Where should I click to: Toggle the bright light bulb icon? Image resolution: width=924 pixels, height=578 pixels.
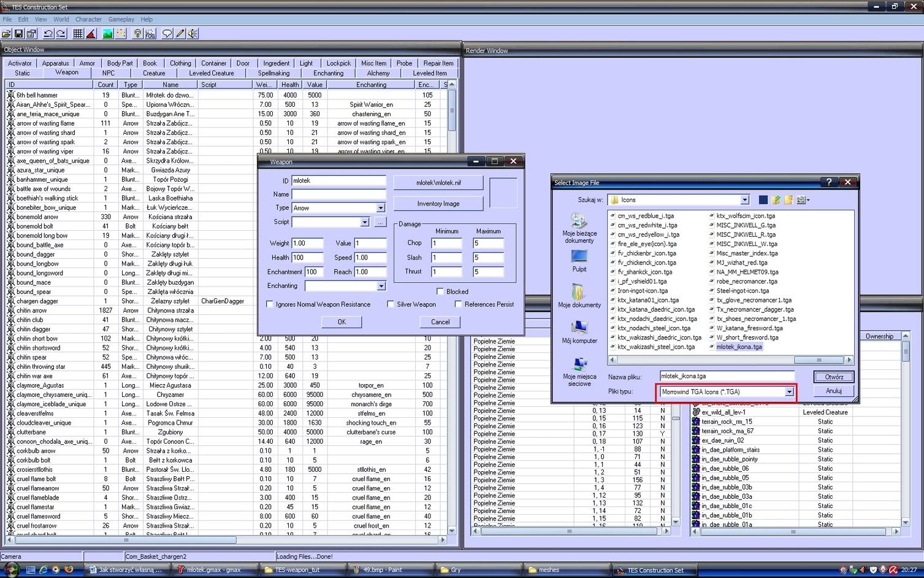[138, 34]
